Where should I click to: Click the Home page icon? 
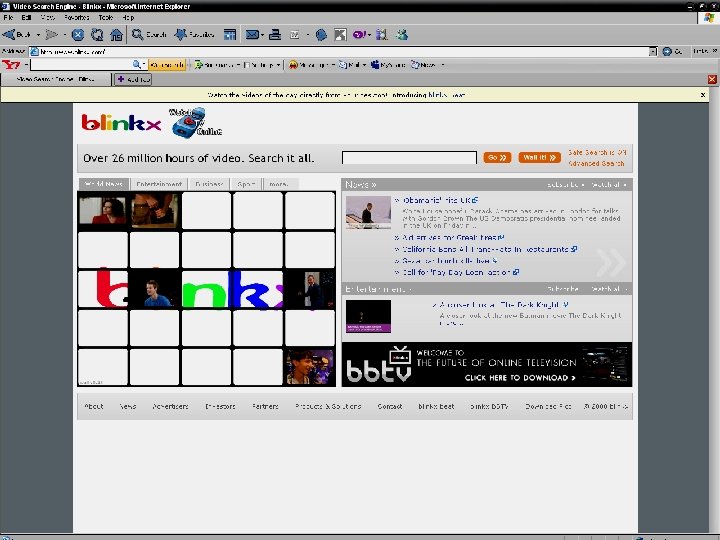pos(116,34)
